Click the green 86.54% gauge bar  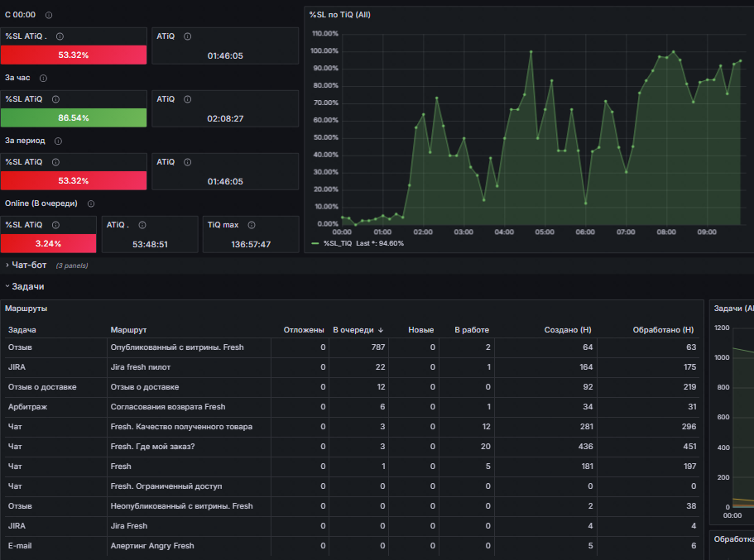click(x=74, y=117)
